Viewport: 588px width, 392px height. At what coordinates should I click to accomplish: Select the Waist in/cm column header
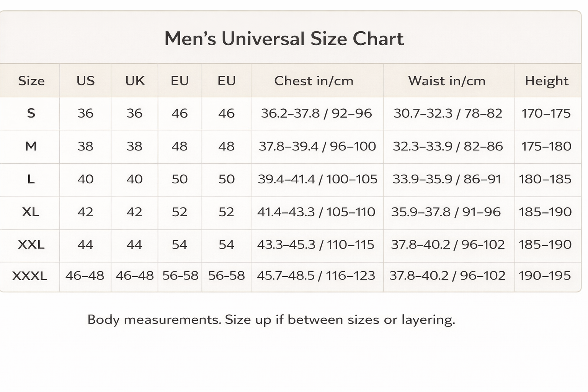click(447, 81)
